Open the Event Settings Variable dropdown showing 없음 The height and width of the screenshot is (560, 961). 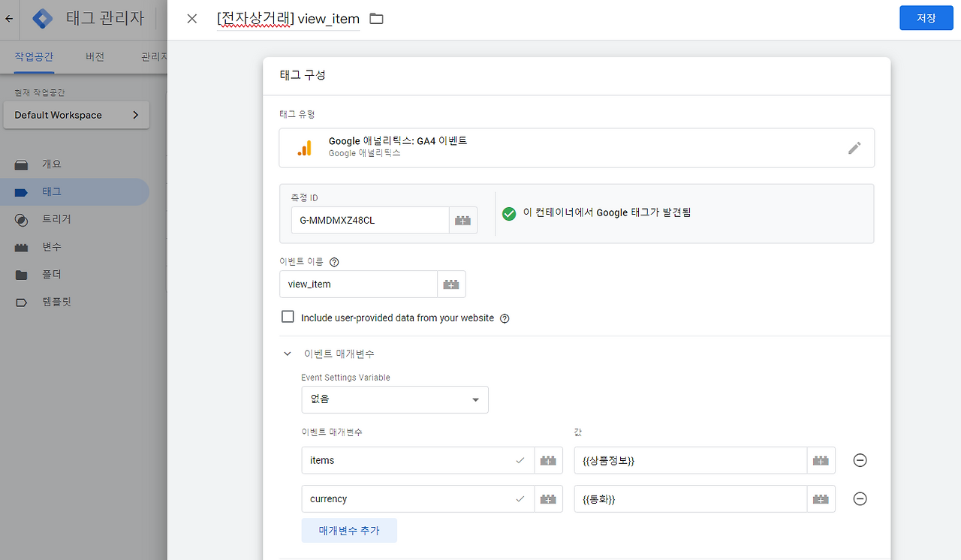pos(394,399)
